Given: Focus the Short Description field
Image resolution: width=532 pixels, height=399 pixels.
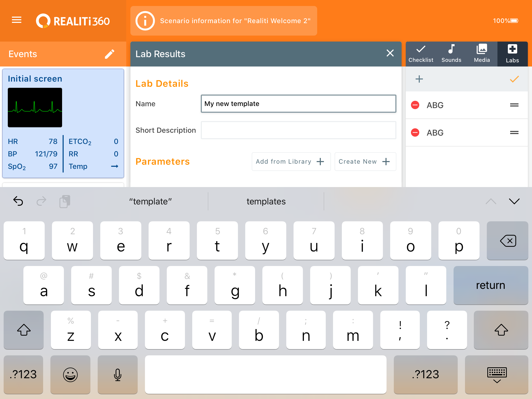Looking at the screenshot, I should [298, 130].
